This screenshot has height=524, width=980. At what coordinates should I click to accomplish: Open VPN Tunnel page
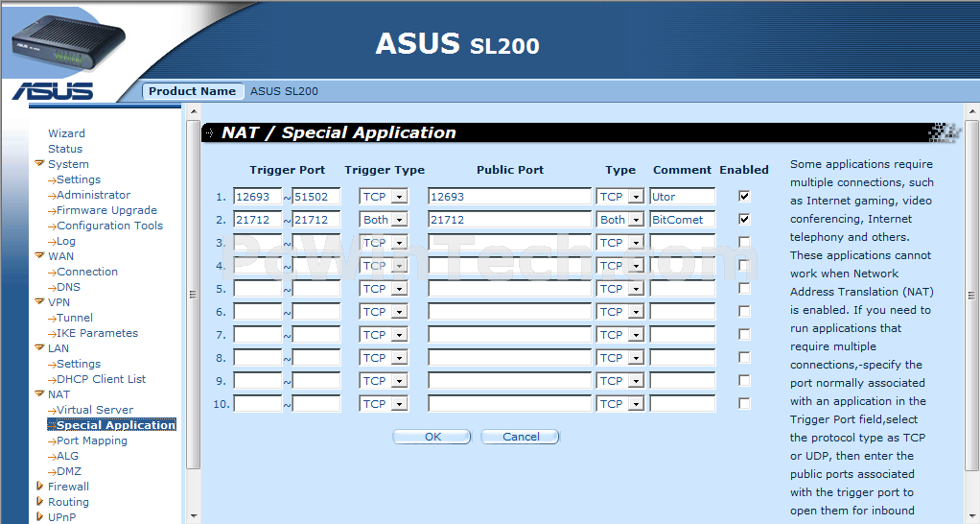(x=75, y=318)
